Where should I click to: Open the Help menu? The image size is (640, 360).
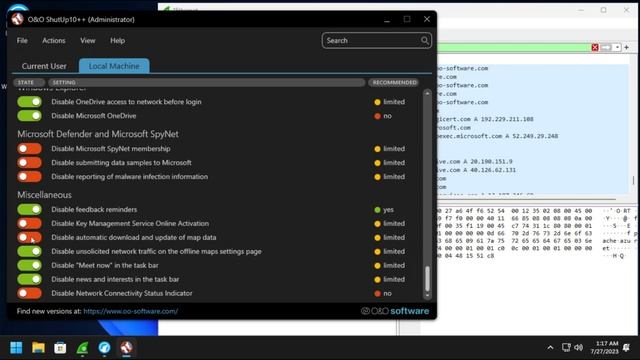click(x=117, y=40)
